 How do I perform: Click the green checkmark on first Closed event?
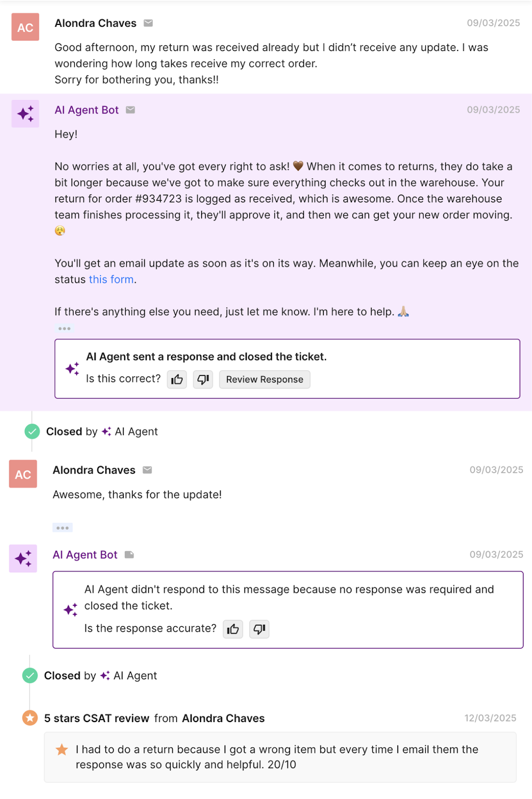(32, 431)
